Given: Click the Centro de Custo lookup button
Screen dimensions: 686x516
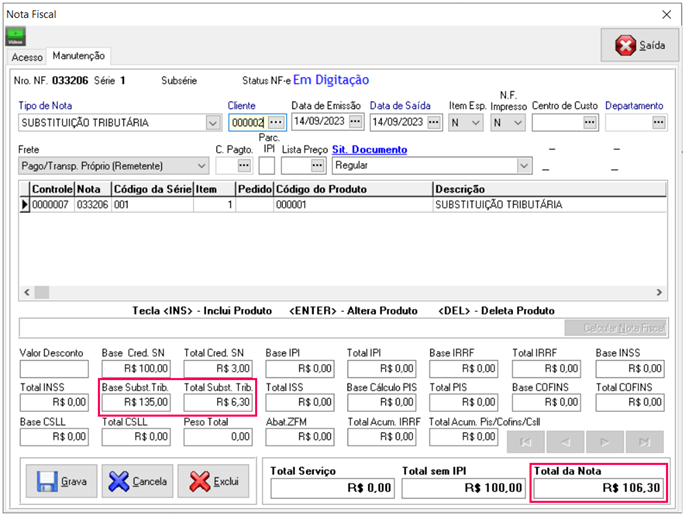Looking at the screenshot, I should [590, 122].
